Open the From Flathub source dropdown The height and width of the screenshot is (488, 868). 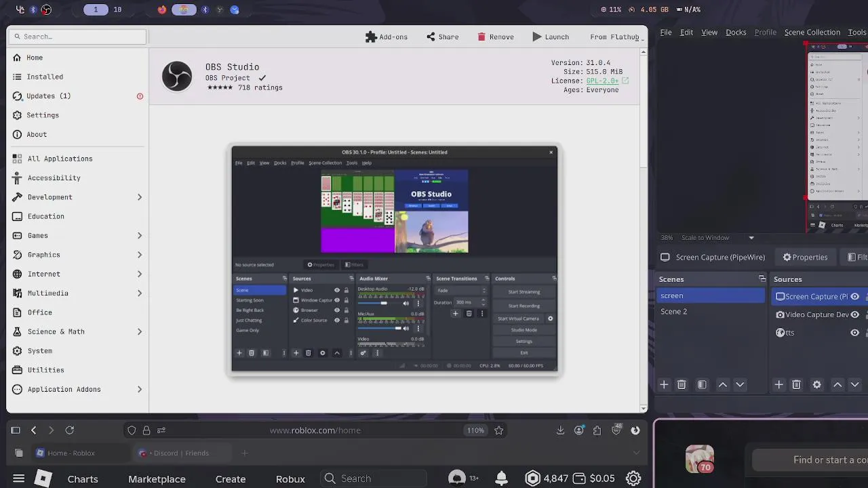(616, 37)
